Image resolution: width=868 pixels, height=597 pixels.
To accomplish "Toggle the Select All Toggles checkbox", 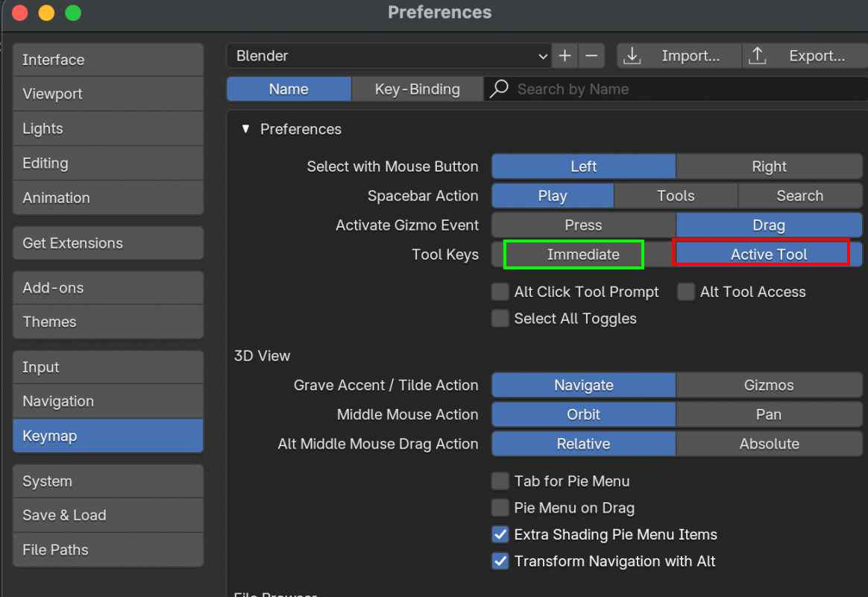I will [500, 319].
